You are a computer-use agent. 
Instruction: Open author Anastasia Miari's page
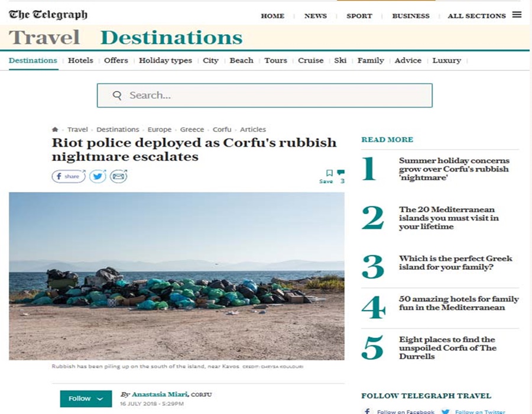click(x=160, y=394)
